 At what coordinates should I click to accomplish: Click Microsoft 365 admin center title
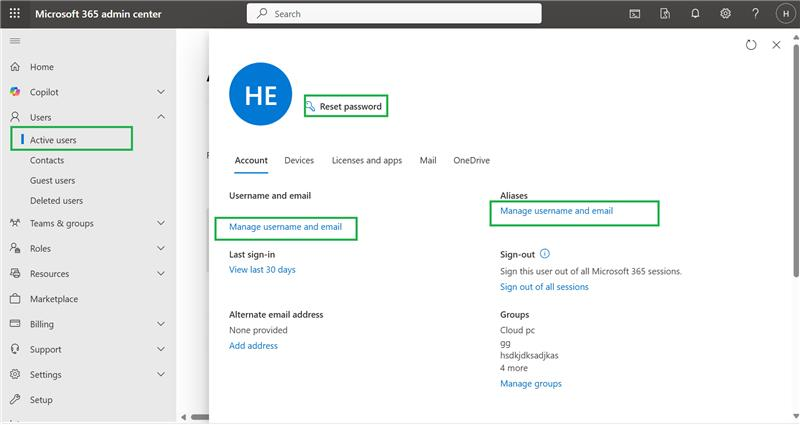(x=98, y=14)
